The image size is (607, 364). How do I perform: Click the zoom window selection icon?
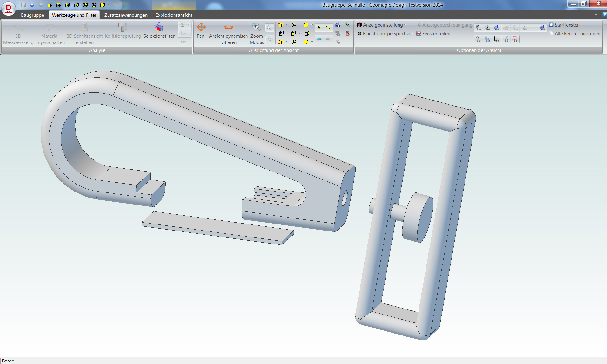point(269,39)
